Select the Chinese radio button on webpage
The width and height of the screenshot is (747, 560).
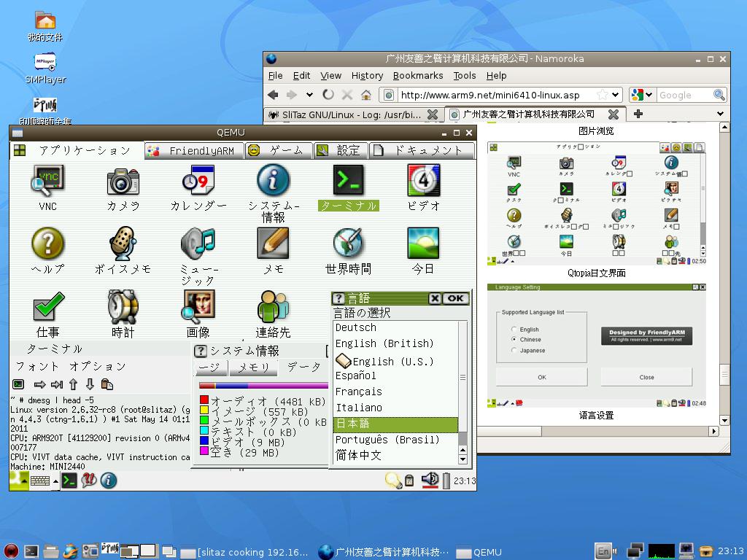(514, 340)
